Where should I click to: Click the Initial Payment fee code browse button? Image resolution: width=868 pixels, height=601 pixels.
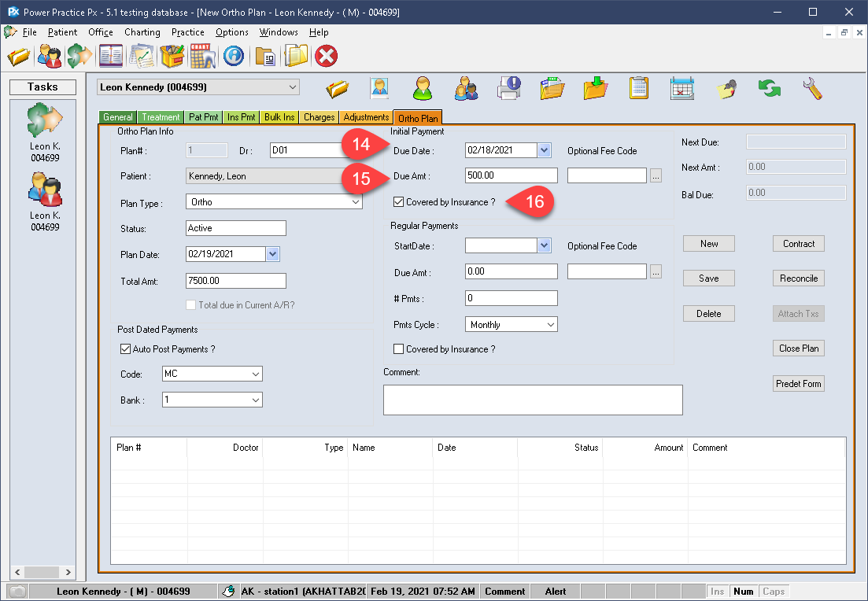656,176
